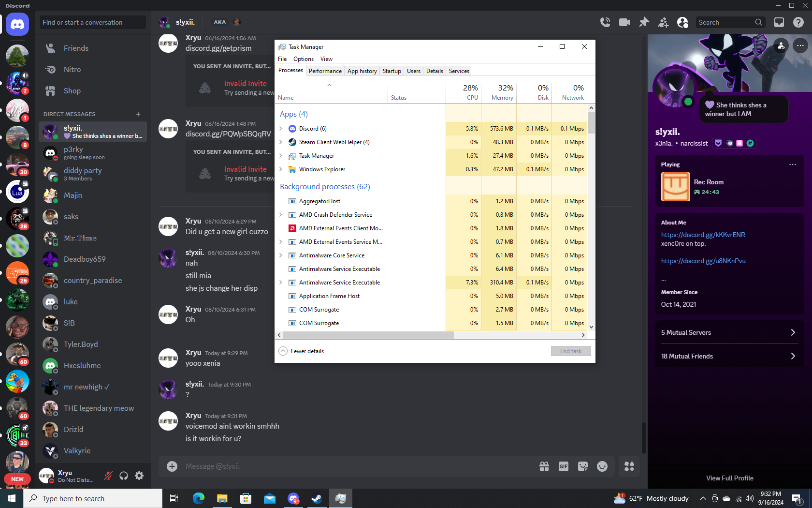Open the diddy party group DM
Viewport: 812px width, 508px height.
[x=93, y=174]
